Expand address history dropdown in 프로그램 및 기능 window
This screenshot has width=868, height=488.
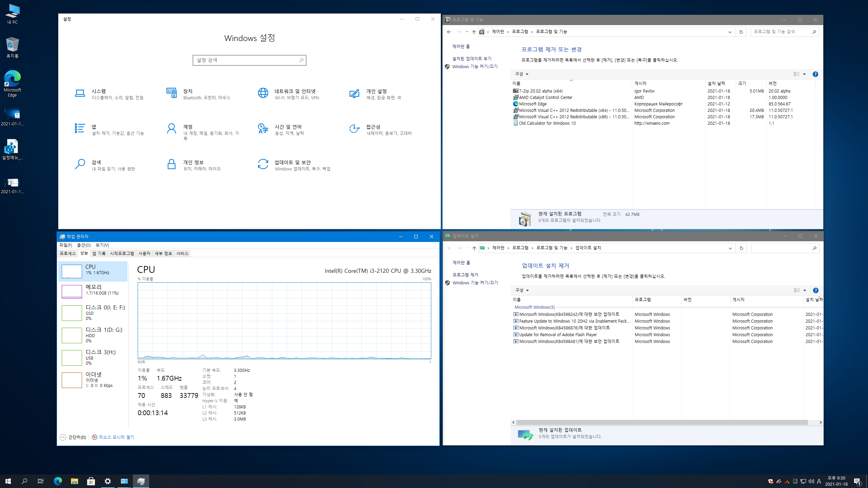[x=730, y=32]
